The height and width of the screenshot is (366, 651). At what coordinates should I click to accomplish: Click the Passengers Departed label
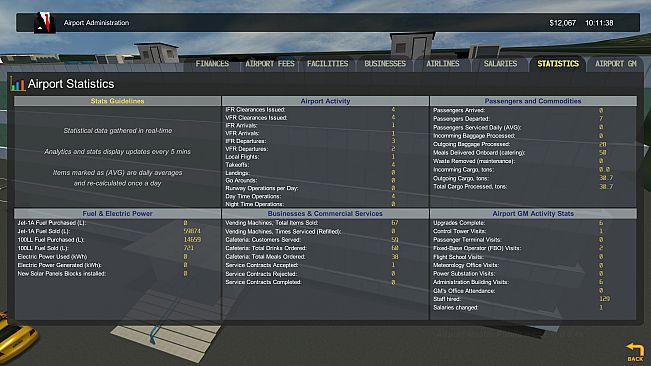tap(461, 119)
